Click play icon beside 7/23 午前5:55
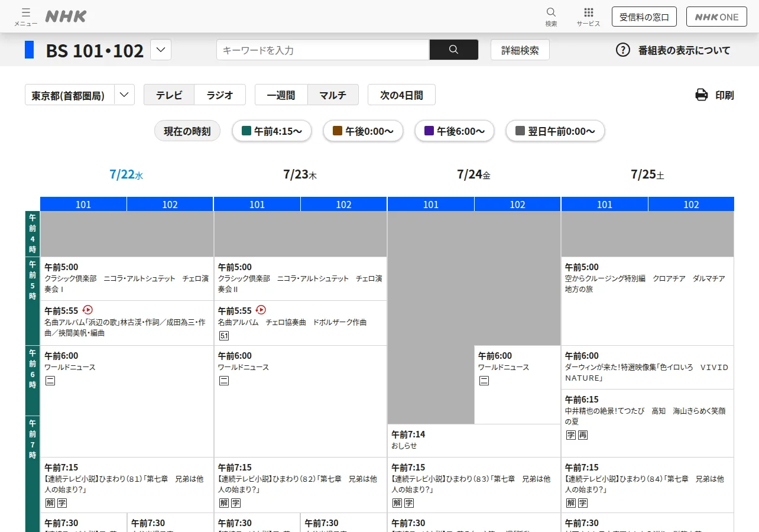Viewport: 759px width, 532px height. point(261,310)
